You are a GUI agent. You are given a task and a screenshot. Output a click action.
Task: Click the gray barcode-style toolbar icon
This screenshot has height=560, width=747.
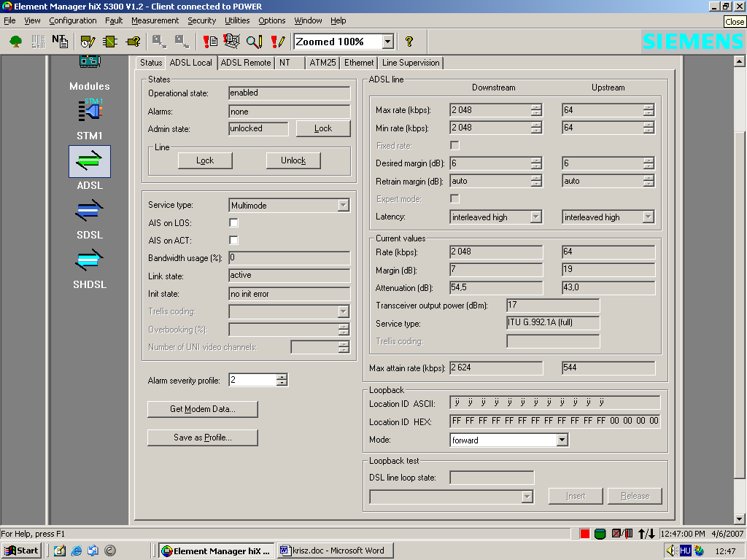coord(38,42)
